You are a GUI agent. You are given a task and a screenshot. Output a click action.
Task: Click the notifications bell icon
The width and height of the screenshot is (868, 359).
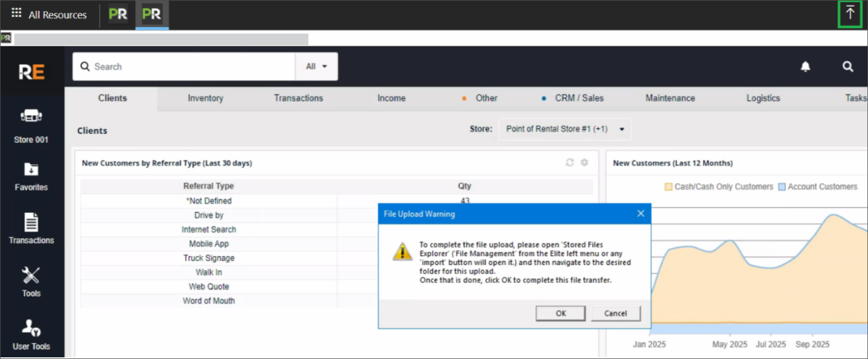pyautogui.click(x=805, y=67)
